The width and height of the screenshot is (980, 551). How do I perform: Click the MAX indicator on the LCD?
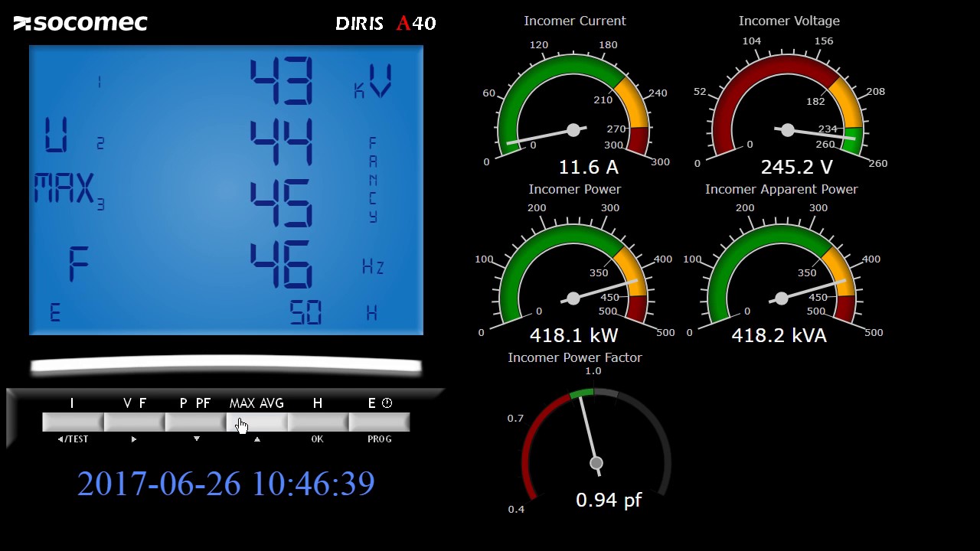(x=64, y=188)
